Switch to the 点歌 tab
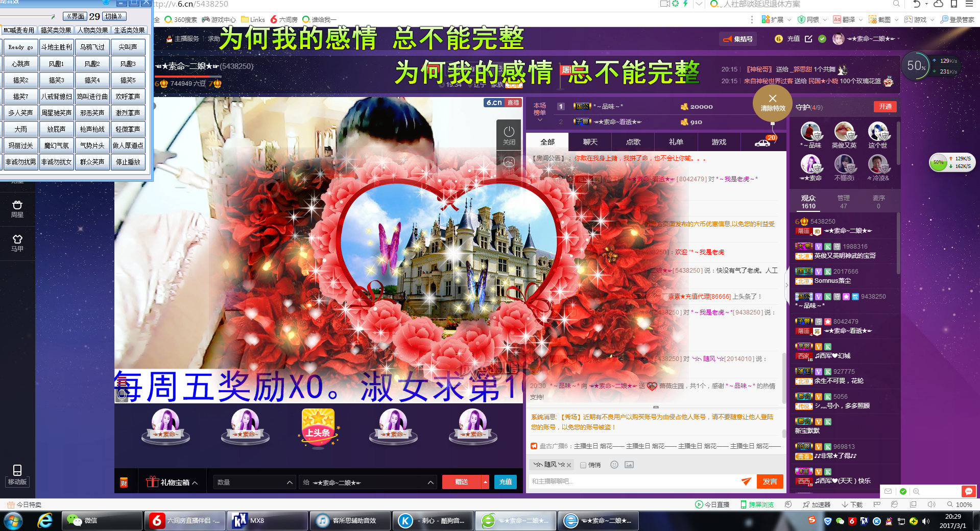This screenshot has height=531, width=980. (633, 142)
